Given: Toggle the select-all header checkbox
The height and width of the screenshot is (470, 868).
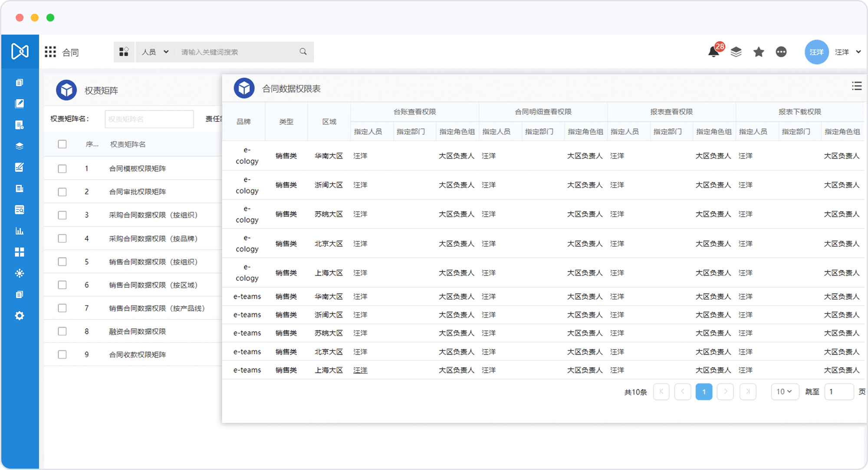Looking at the screenshot, I should 62,144.
